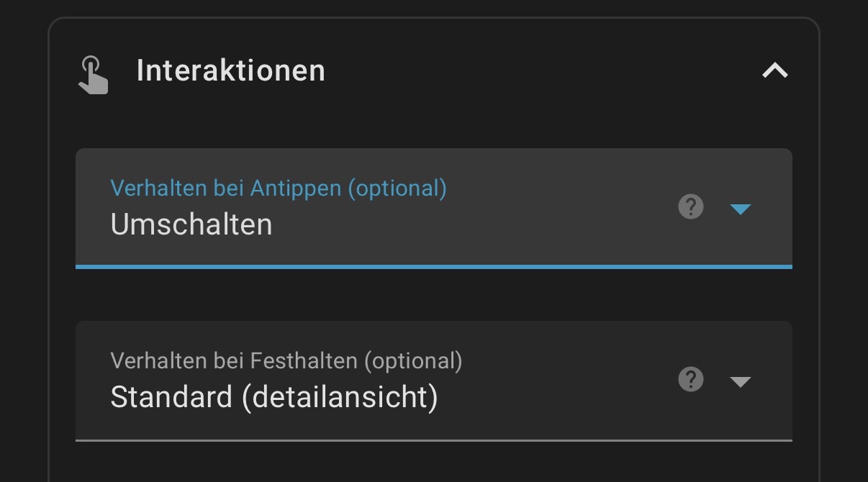Click the gap between the two behavior fields
This screenshot has height=482, width=868.
click(x=433, y=295)
